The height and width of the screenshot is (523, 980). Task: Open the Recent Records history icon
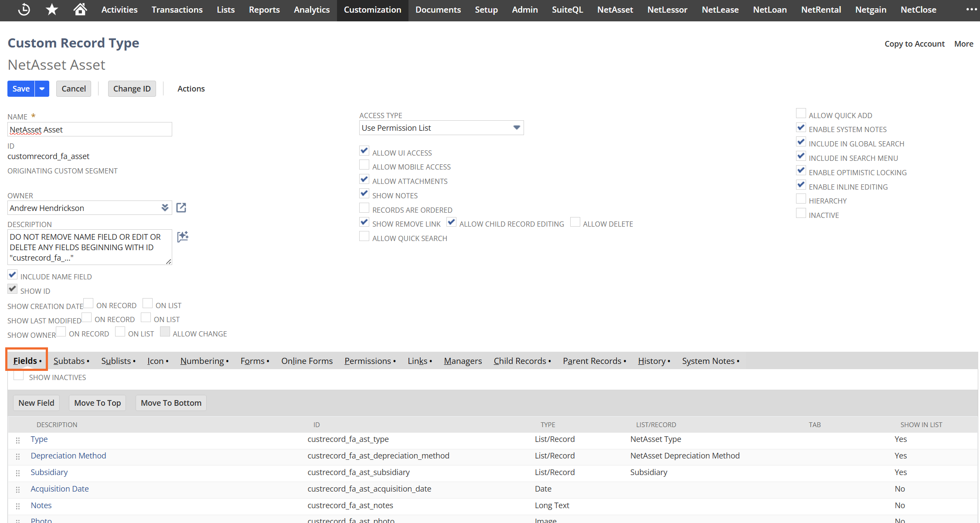[x=24, y=10]
